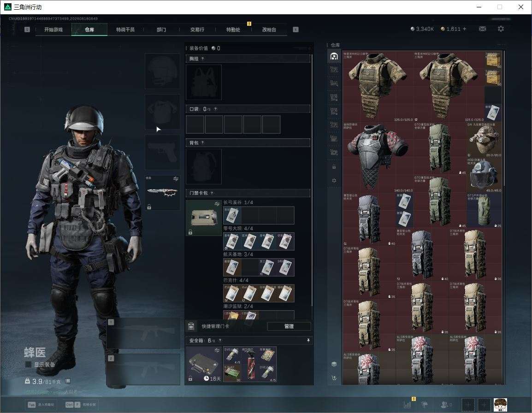532x413 pixels.
Task: Open the friends icon in bottom bar
Action: pyautogui.click(x=445, y=405)
